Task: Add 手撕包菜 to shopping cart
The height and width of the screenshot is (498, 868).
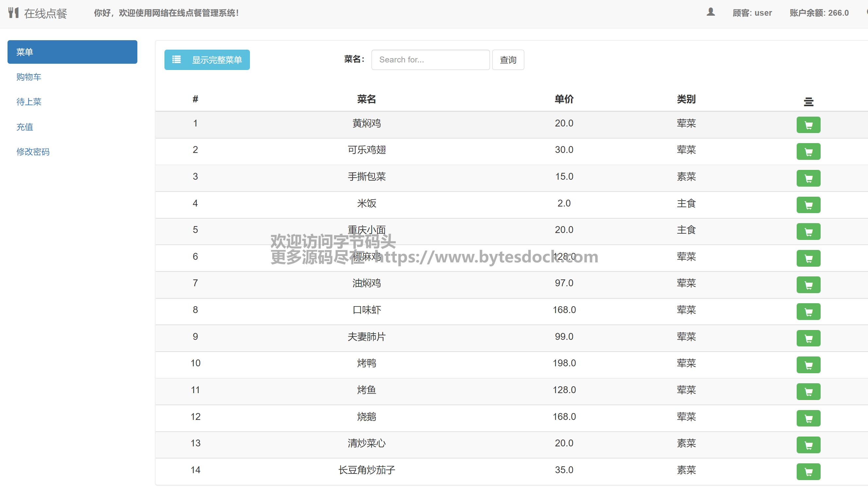Action: click(808, 178)
